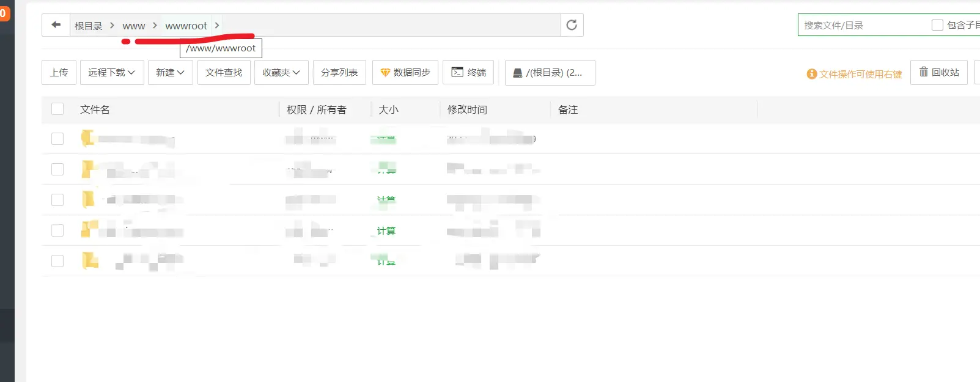Screen dimensions: 980x382
Task: Click the back arrow navigation icon
Action: coord(56,25)
